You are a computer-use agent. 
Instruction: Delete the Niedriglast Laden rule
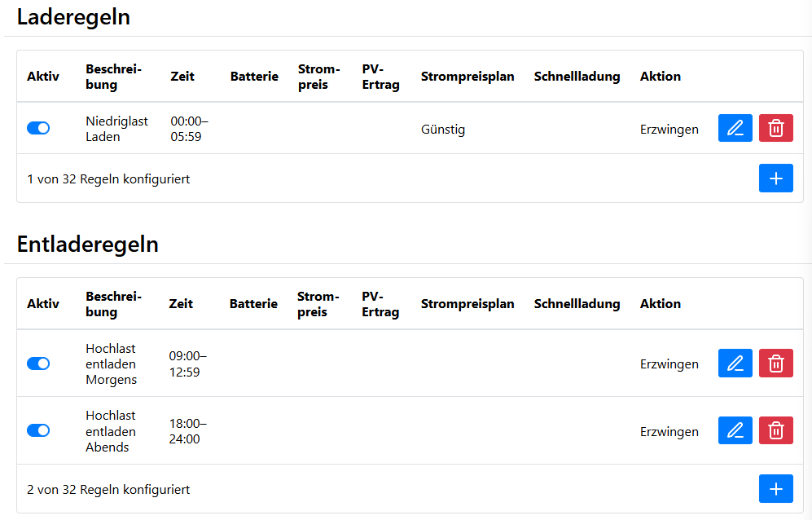[x=775, y=128]
